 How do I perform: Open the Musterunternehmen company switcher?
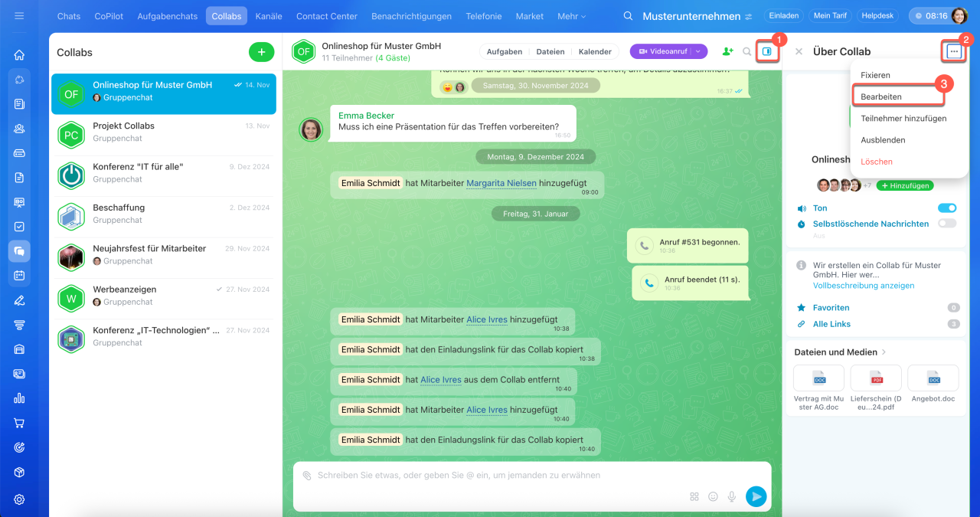[x=697, y=16]
